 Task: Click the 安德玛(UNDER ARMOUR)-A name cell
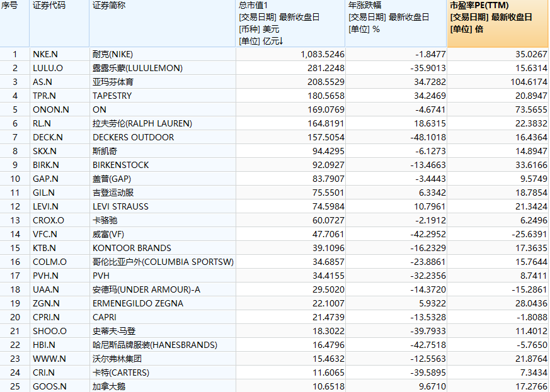tap(163, 289)
